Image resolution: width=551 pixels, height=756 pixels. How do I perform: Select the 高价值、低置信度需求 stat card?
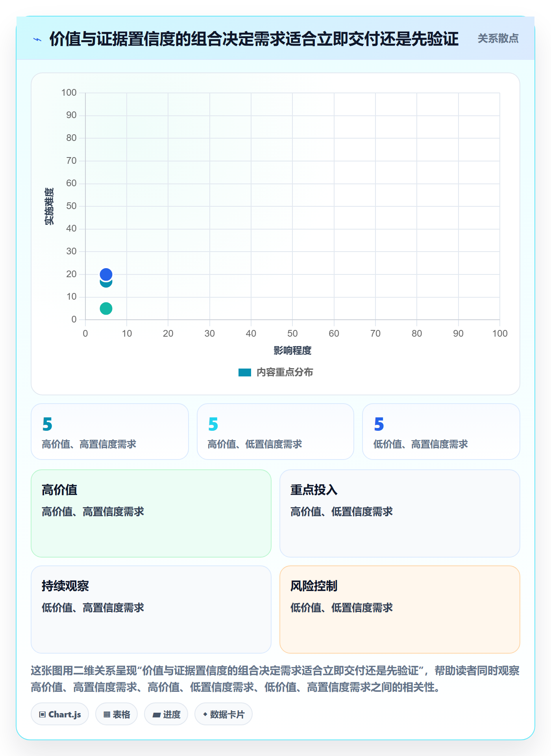click(275, 432)
